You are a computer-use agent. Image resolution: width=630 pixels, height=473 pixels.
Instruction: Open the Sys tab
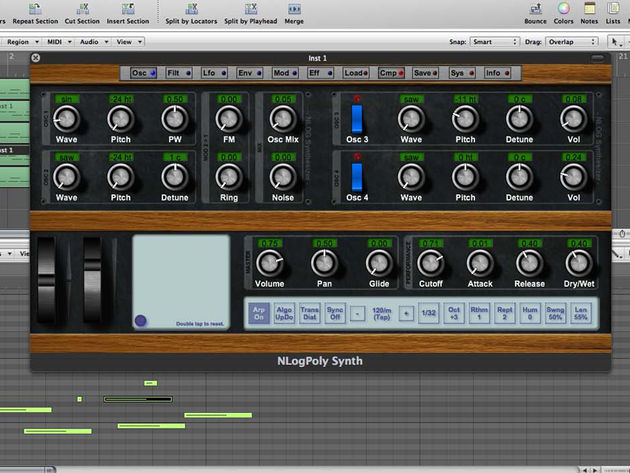pyautogui.click(x=462, y=73)
